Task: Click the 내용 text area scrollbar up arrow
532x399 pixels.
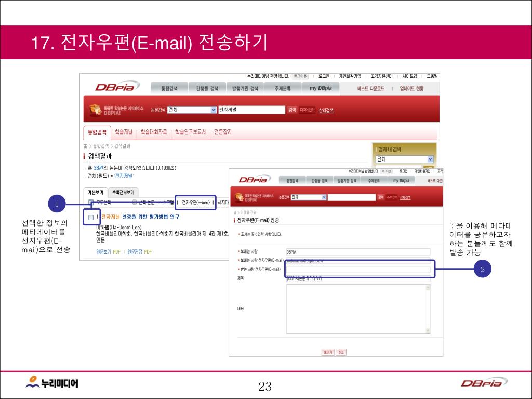Action: click(x=428, y=287)
